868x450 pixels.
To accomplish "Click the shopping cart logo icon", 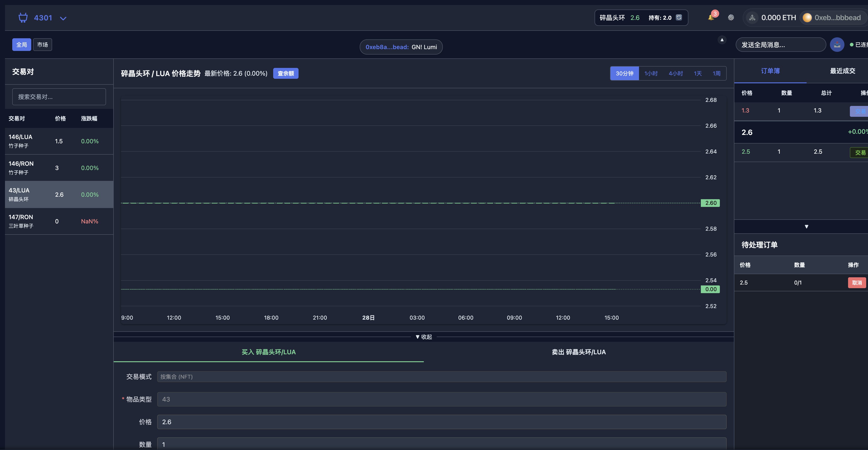I will coord(23,17).
